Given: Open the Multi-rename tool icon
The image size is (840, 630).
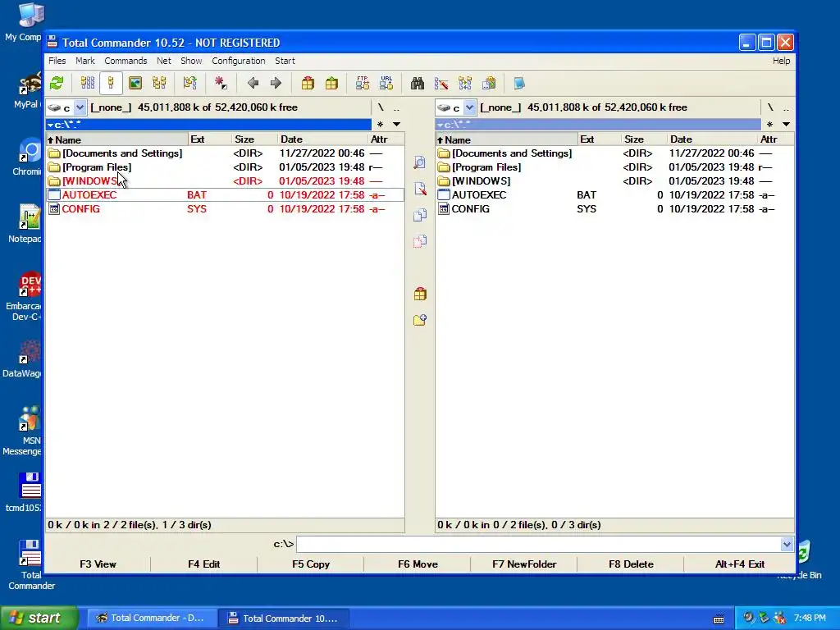Looking at the screenshot, I should pos(441,83).
